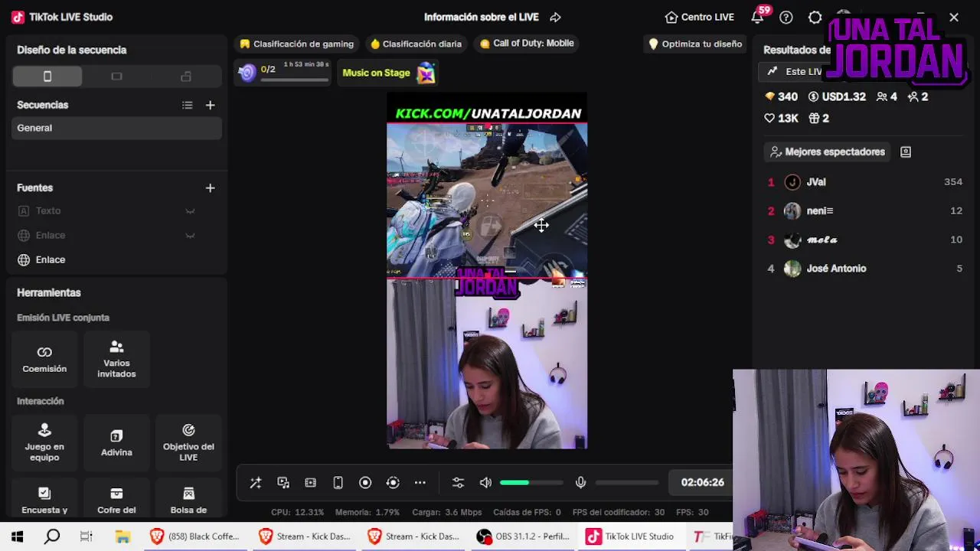980x551 pixels.
Task: Click the 340 diamonds stat
Action: coord(781,96)
